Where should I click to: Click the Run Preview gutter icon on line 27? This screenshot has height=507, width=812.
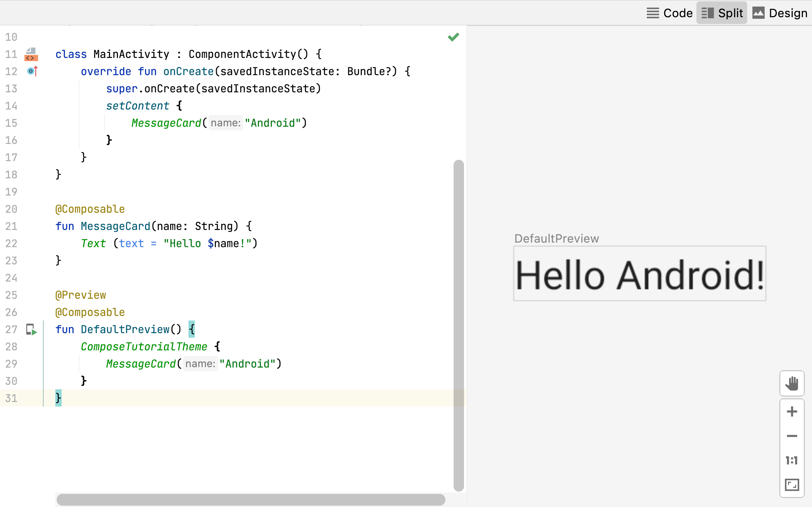[31, 330]
